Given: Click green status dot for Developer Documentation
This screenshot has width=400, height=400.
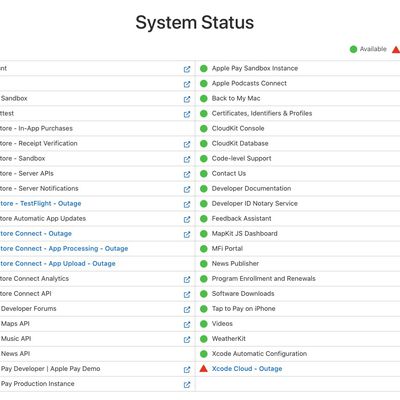Looking at the screenshot, I should coord(204,189).
